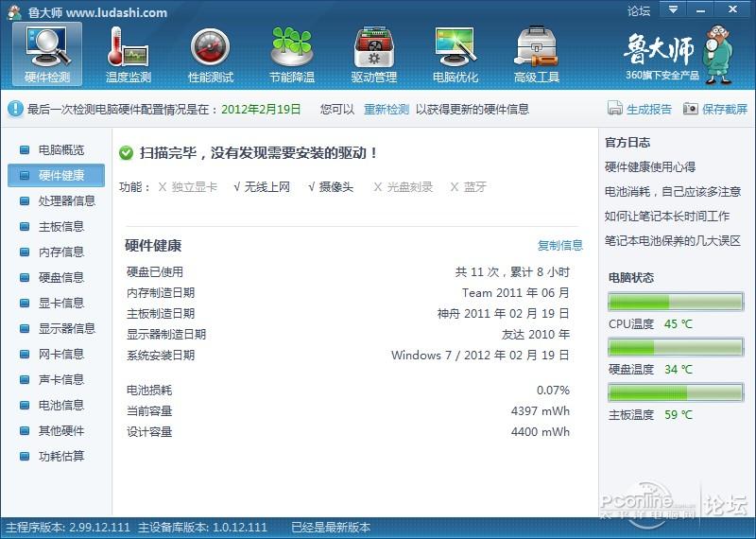This screenshot has width=756, height=539.
Task: Click the 生成报告 printer icon
Action: click(x=615, y=109)
